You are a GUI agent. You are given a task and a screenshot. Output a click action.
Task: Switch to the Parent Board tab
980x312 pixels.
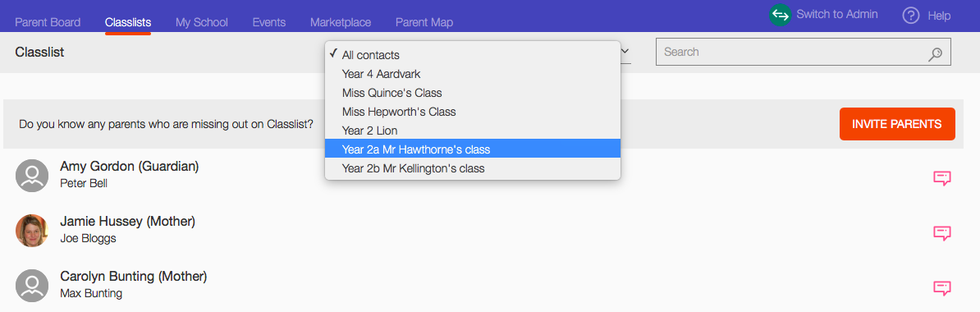48,22
